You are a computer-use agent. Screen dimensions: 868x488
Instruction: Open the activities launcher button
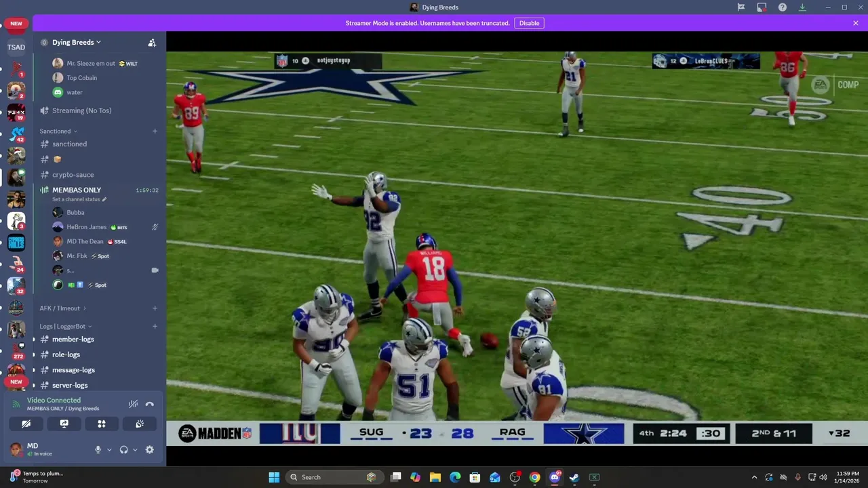(102, 424)
